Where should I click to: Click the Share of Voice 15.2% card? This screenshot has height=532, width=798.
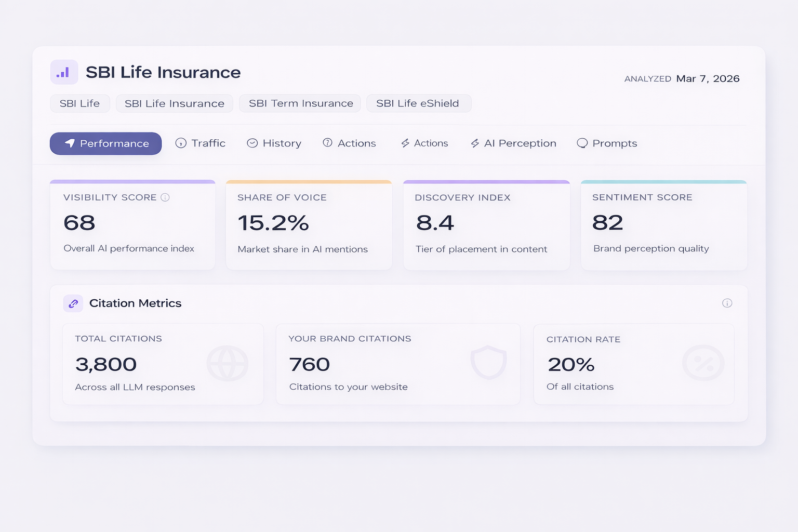309,225
